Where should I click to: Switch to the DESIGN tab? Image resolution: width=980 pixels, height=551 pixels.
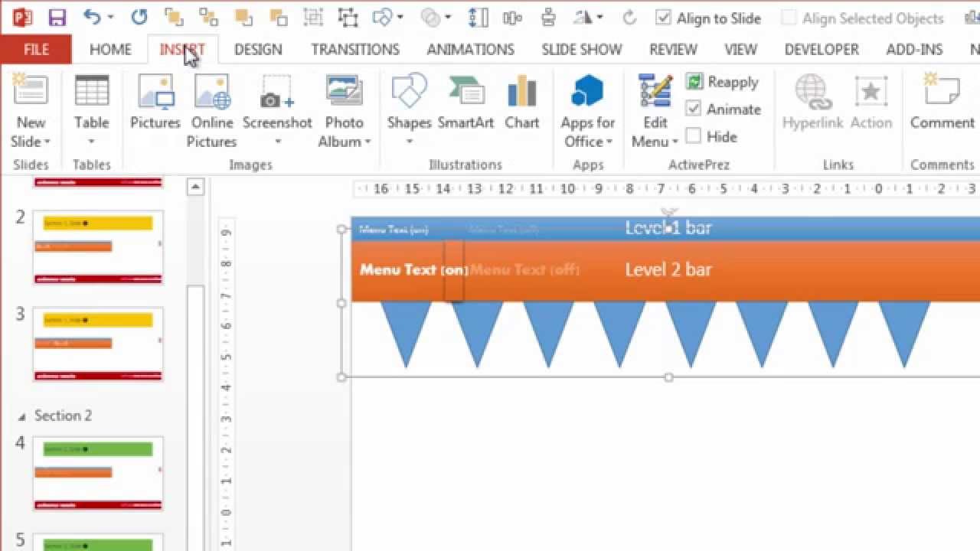pyautogui.click(x=258, y=49)
